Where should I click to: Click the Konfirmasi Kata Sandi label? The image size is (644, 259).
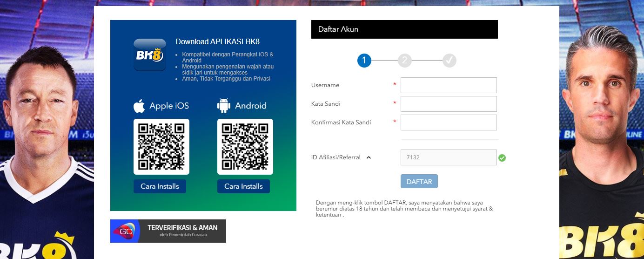tap(341, 123)
